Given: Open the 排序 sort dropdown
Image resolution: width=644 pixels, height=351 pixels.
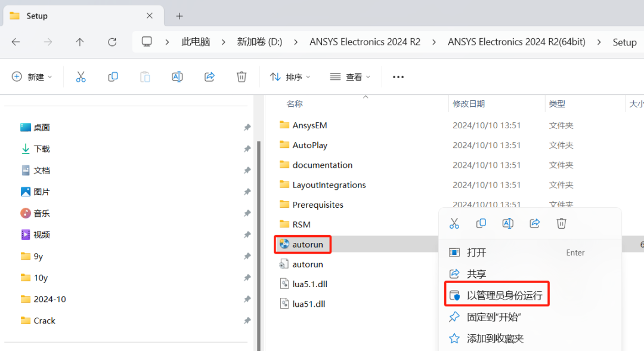Looking at the screenshot, I should (x=290, y=77).
